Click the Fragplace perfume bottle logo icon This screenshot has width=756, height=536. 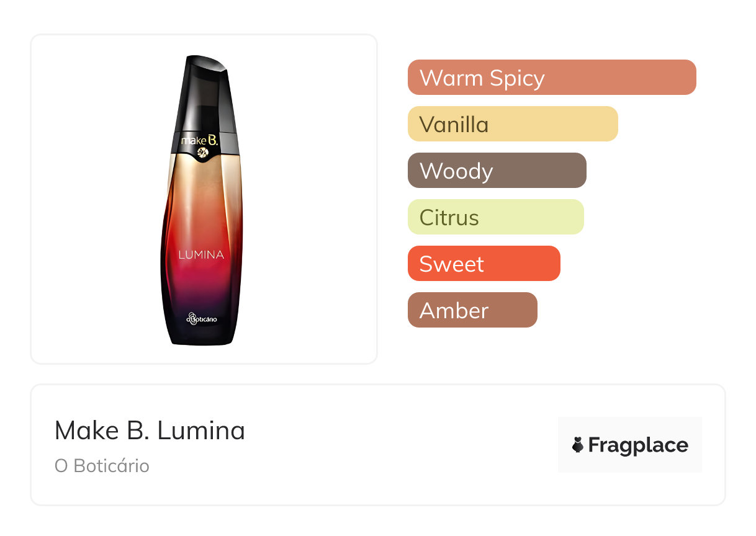578,445
